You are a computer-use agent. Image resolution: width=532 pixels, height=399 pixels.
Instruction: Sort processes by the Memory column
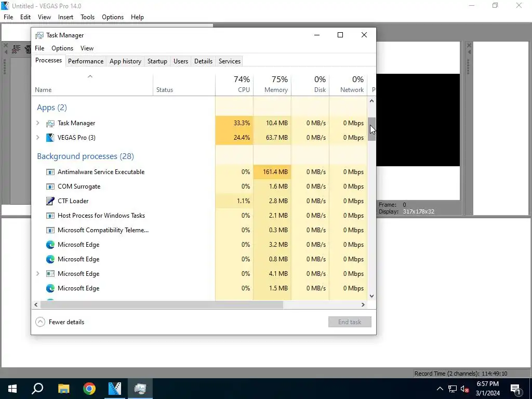click(x=272, y=85)
